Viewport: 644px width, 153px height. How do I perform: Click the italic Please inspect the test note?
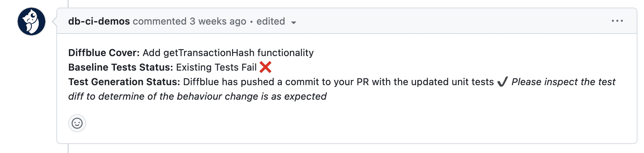tap(342, 89)
